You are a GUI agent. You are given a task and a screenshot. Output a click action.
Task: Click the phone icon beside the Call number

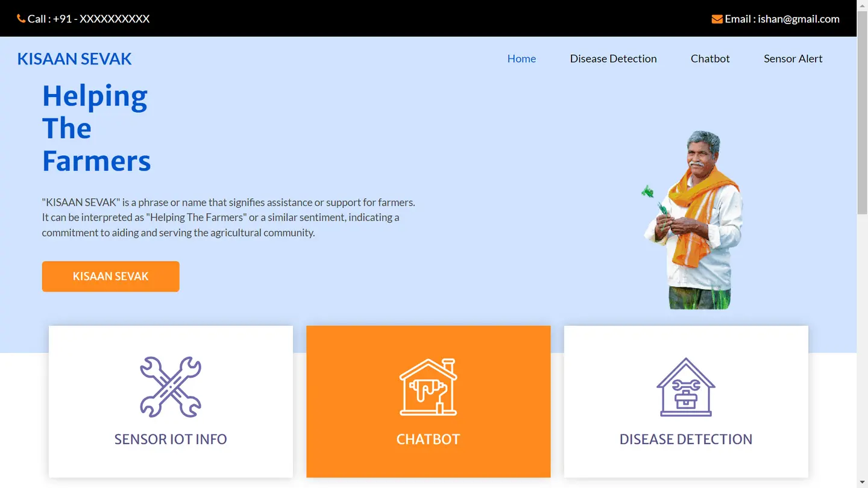coord(21,19)
